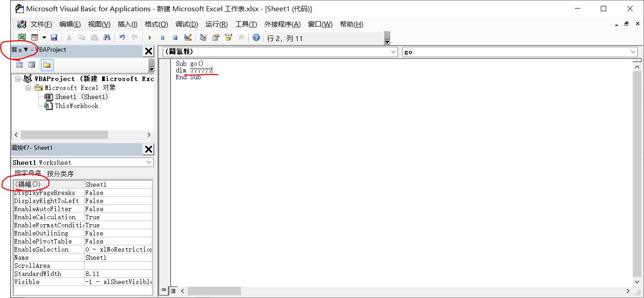Image resolution: width=644 pixels, height=298 pixels.
Task: Click the Procedure View button
Action: click(x=165, y=291)
